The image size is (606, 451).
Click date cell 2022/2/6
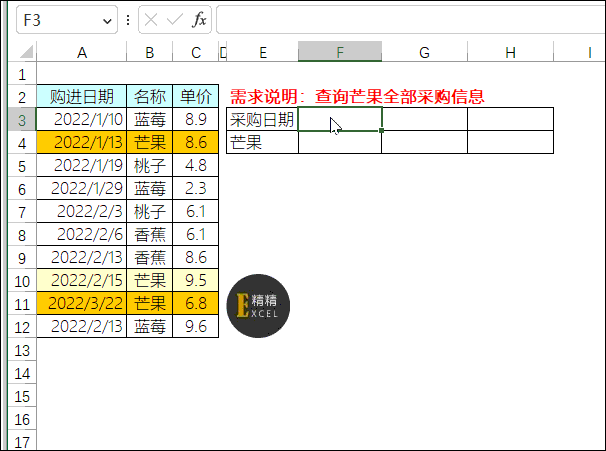[x=82, y=234]
